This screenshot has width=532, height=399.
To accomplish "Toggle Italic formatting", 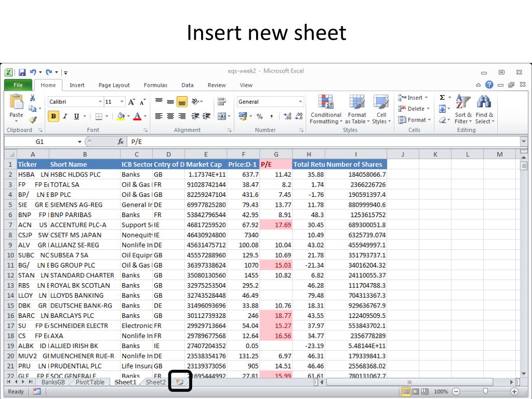I will coord(65,116).
